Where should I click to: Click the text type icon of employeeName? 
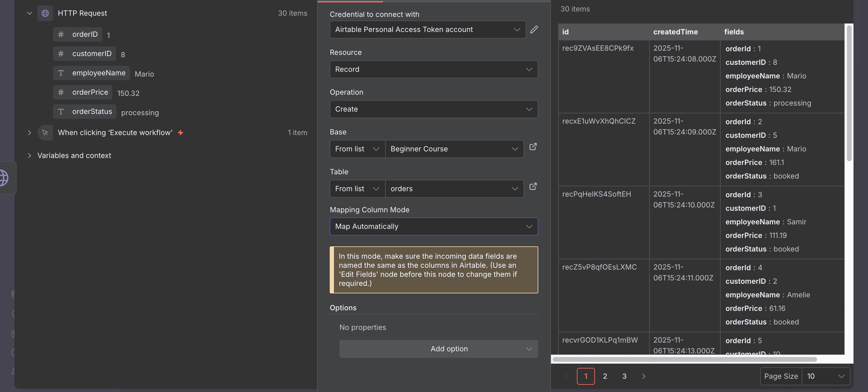[61, 73]
